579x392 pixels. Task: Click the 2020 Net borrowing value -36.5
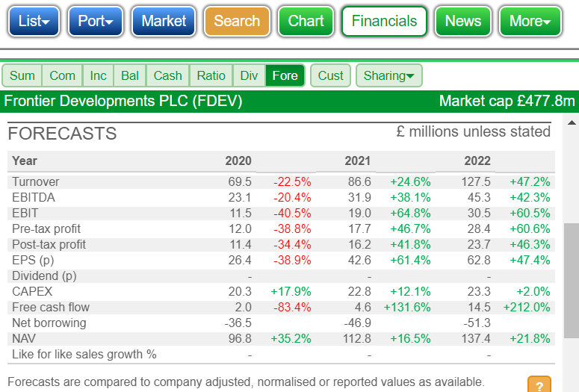238,323
